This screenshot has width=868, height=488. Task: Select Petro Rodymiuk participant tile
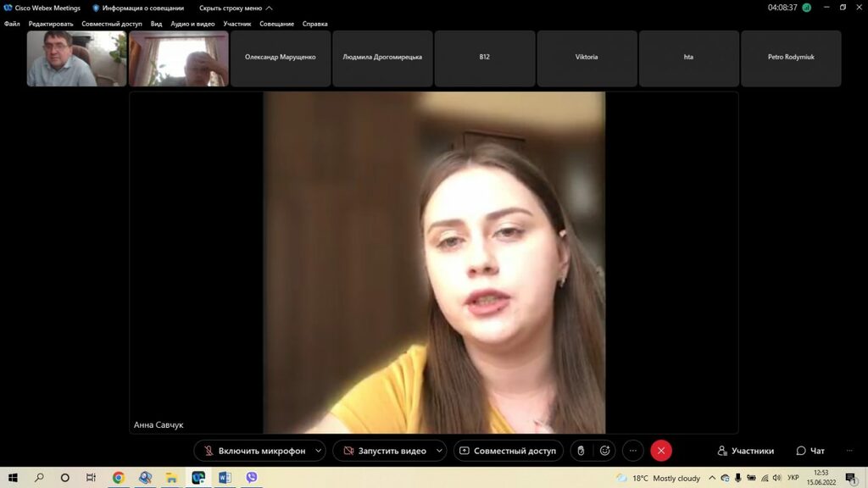(x=791, y=58)
